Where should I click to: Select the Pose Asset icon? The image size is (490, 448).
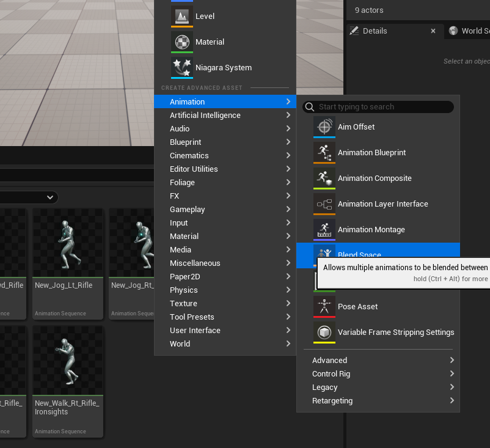click(324, 306)
